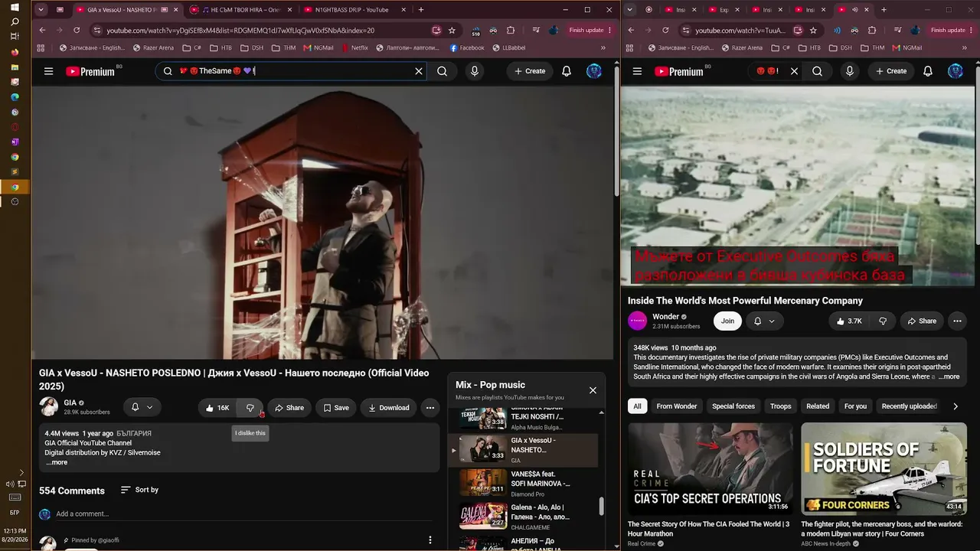
Task: Open notifications bell in left YouTube header
Action: click(x=567, y=71)
